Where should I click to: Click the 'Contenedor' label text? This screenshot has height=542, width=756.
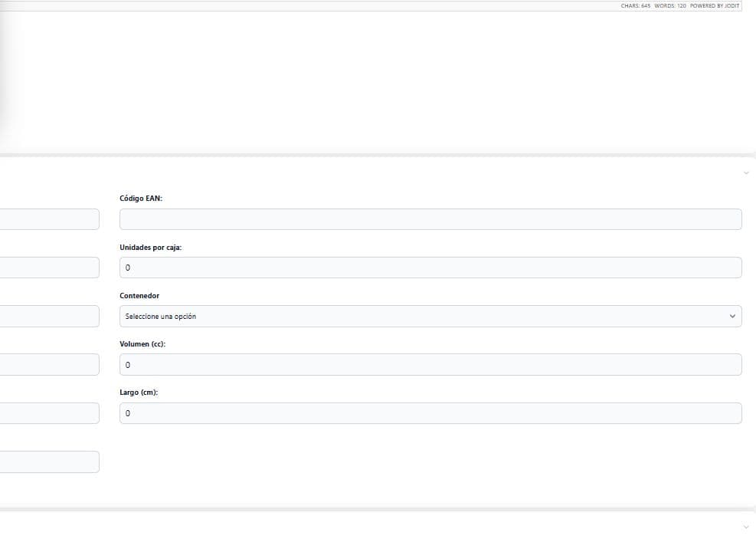139,296
